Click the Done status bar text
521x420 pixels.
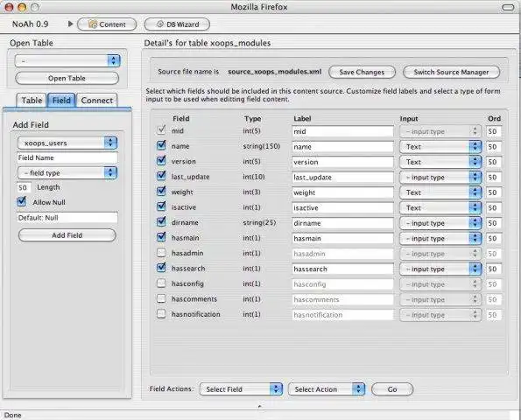(x=13, y=415)
